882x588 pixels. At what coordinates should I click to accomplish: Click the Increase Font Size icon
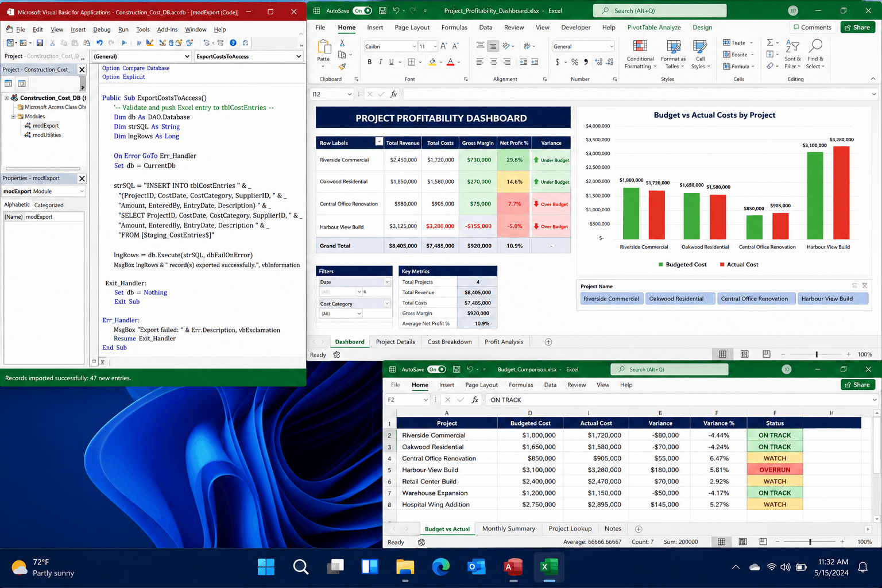tap(444, 46)
